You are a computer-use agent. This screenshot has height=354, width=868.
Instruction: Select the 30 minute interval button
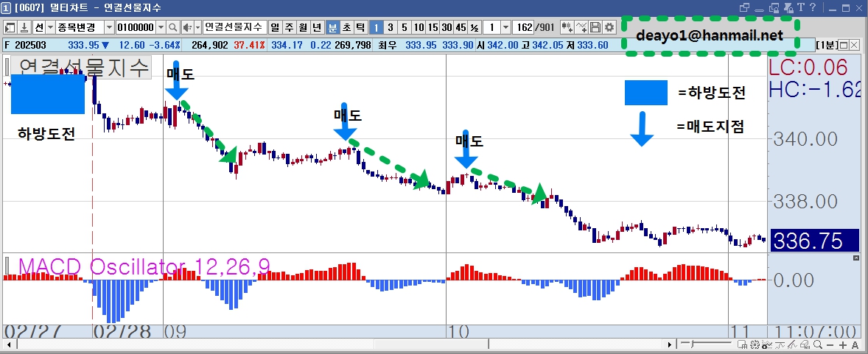pos(447,27)
